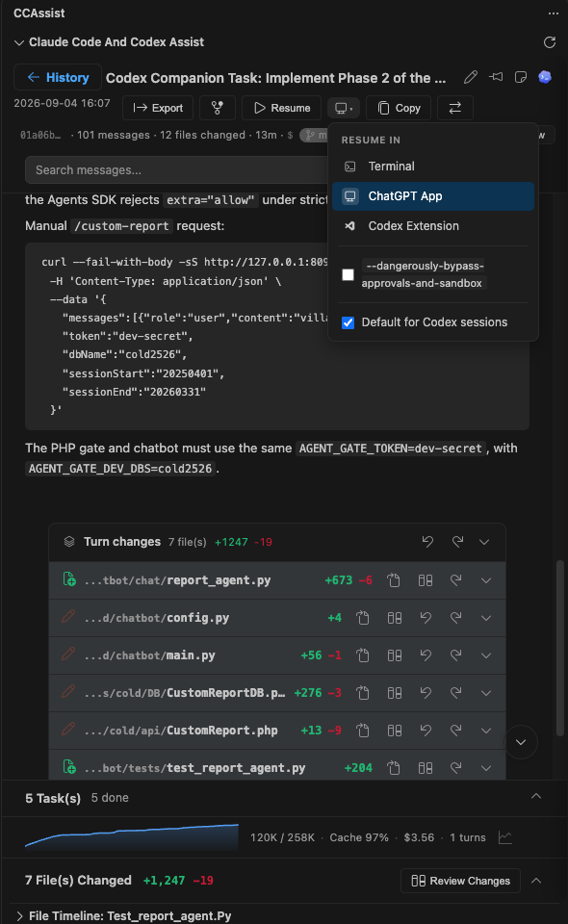Export the session

point(157,108)
